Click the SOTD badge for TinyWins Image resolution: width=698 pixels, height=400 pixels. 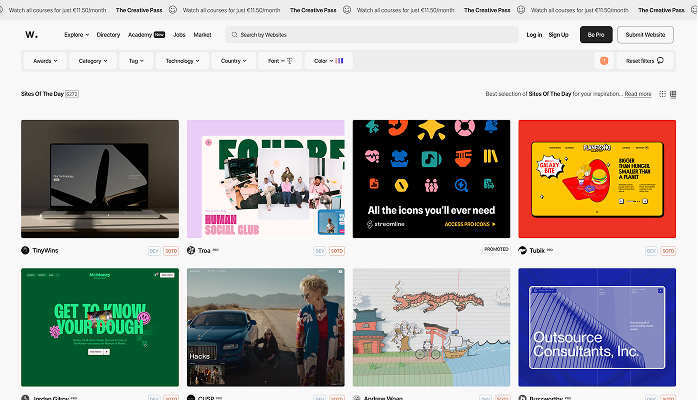click(171, 251)
